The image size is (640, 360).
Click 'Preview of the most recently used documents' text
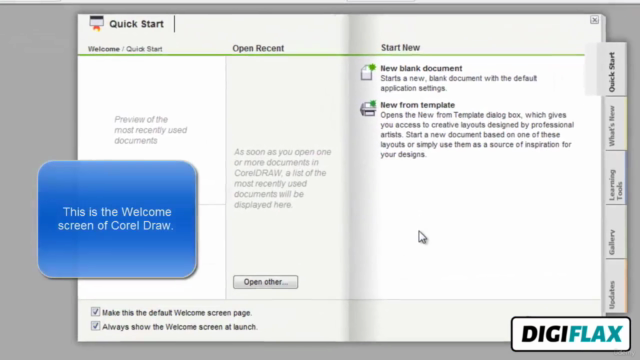151,130
